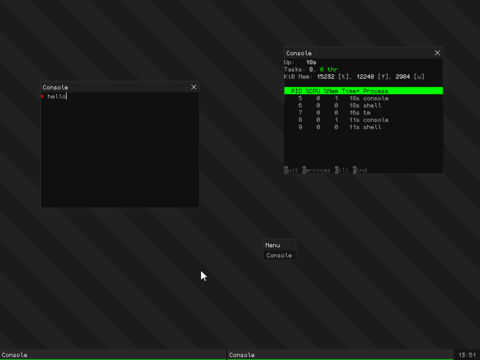
Task: Close the Console window running the task manager
Action: [437, 53]
